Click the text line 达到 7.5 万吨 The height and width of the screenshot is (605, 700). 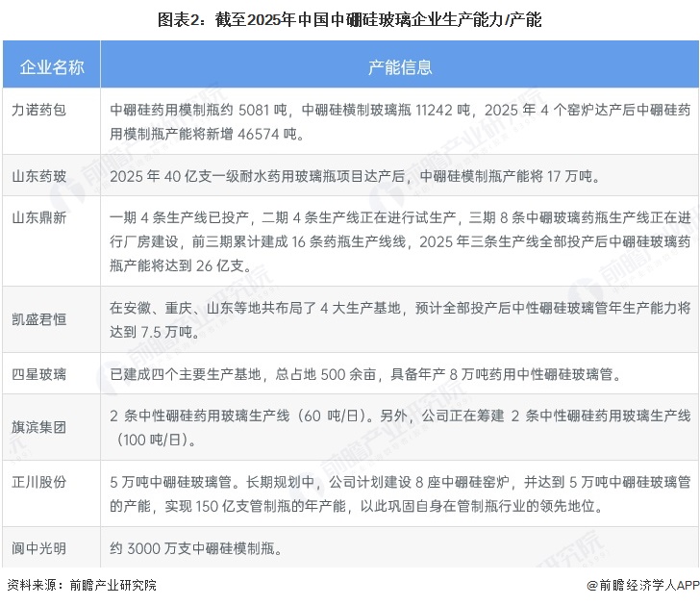pyautogui.click(x=155, y=332)
